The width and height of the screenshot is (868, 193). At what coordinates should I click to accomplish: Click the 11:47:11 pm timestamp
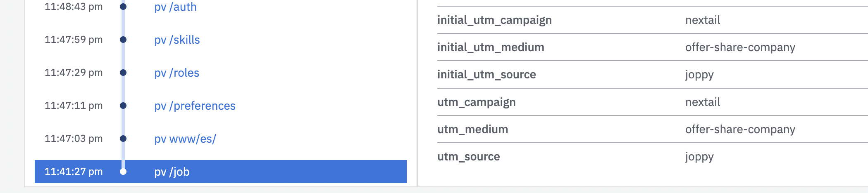(x=74, y=106)
